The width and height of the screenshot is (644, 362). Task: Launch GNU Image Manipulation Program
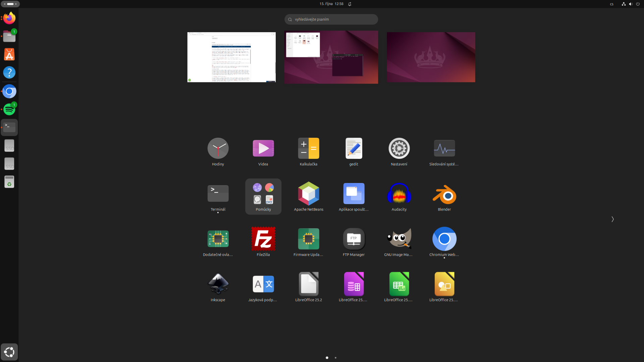click(x=399, y=239)
